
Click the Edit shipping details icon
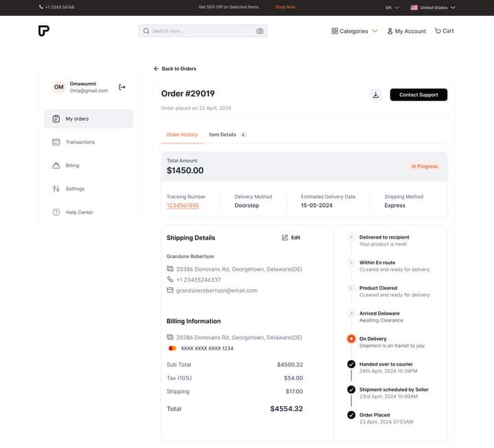click(285, 237)
